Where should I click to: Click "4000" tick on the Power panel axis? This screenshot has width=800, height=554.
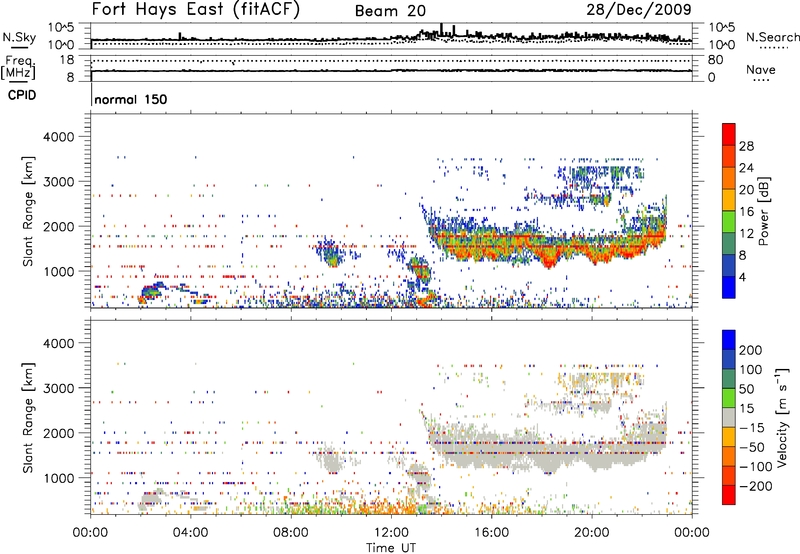(59, 137)
